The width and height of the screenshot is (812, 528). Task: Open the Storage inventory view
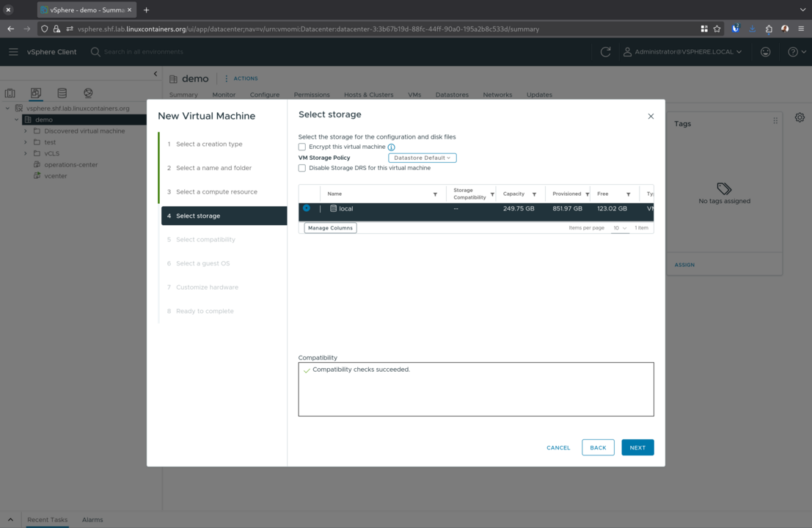click(x=62, y=93)
